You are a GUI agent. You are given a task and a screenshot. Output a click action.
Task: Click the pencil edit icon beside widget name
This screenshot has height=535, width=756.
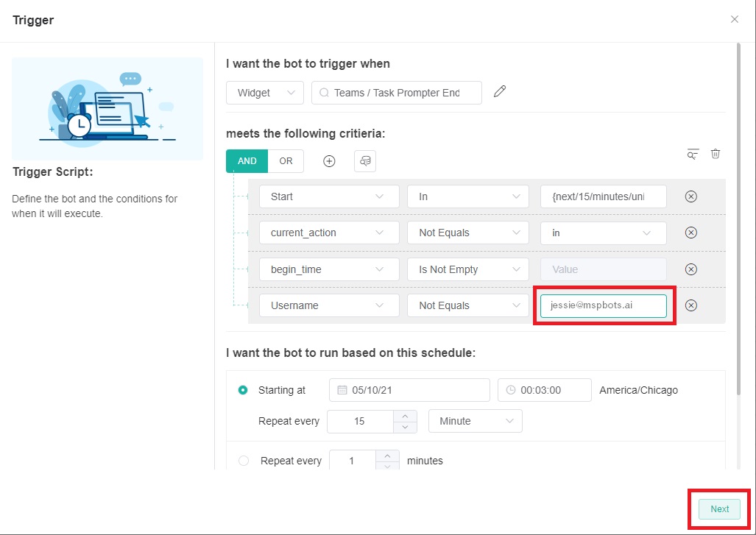[x=500, y=92]
